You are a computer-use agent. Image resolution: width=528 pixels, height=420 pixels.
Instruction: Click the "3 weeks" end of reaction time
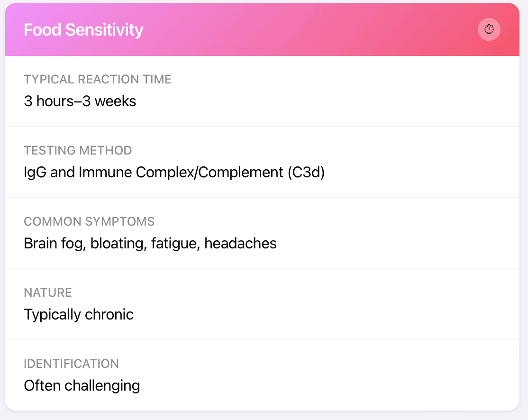pos(109,101)
